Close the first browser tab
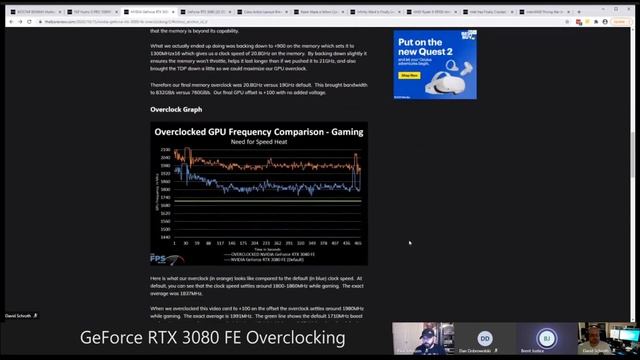This screenshot has height=360, width=640. [60, 12]
